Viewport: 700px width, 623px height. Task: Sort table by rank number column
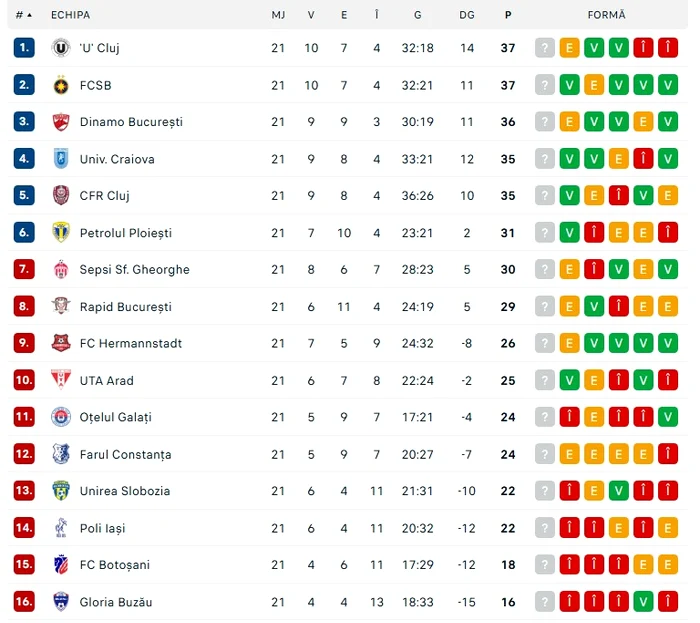(24, 15)
